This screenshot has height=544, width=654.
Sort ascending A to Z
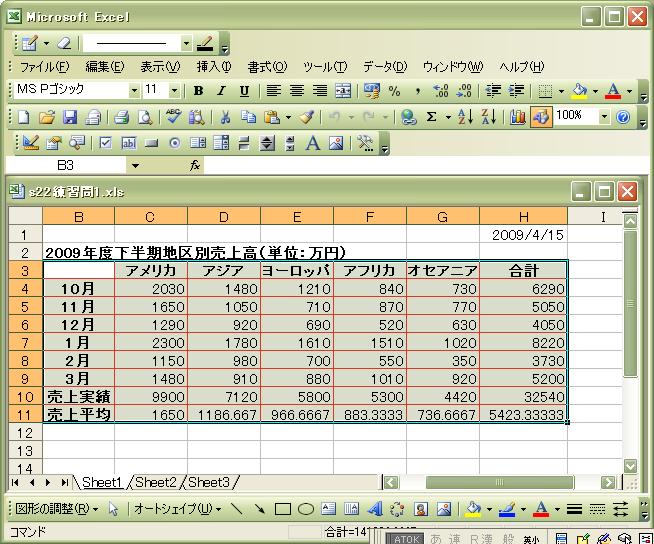click(x=465, y=117)
